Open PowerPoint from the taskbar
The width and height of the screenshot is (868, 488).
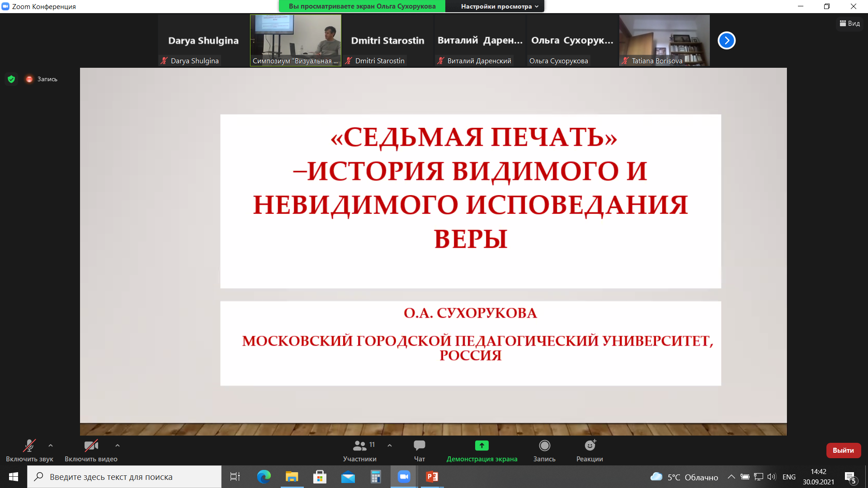[x=432, y=477]
